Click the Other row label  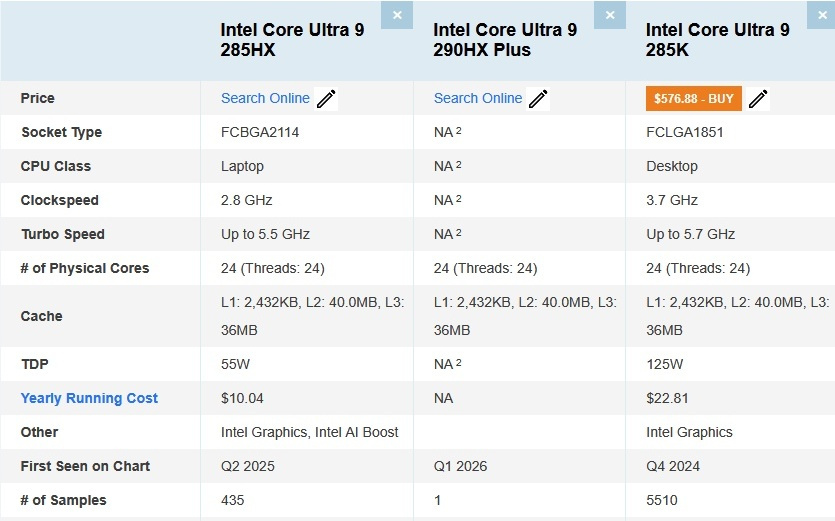tap(39, 432)
